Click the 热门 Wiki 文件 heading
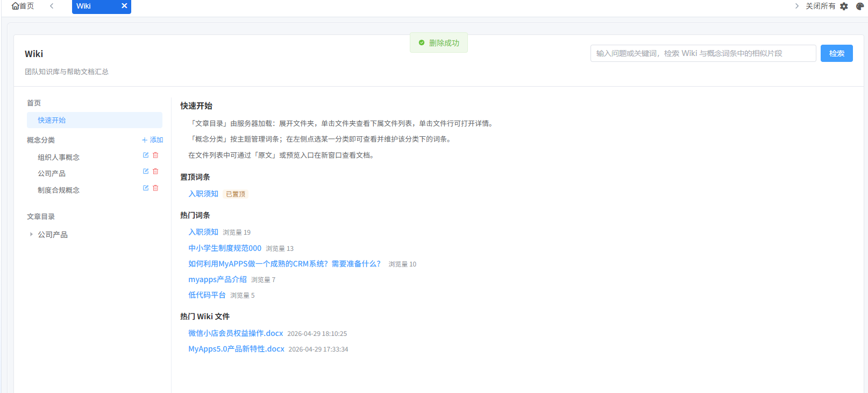 point(205,317)
